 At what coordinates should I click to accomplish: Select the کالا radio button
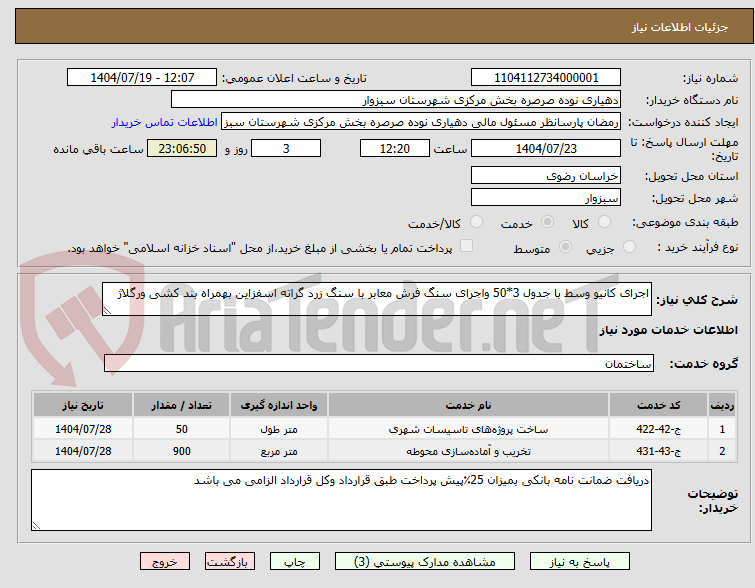[604, 222]
